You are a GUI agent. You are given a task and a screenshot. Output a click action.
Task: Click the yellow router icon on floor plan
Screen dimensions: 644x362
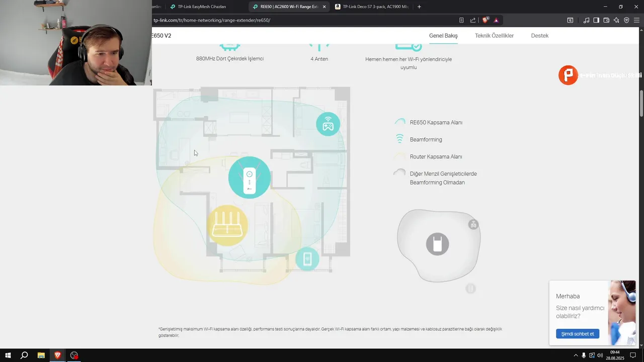(227, 225)
